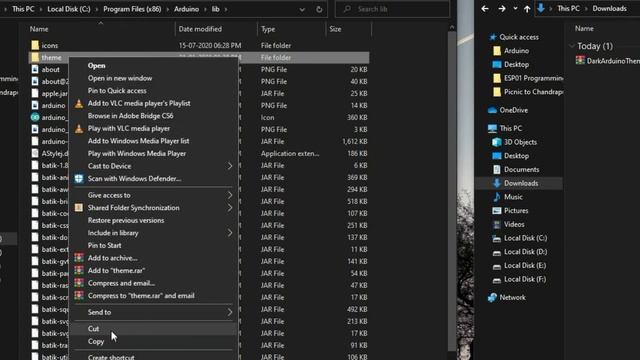
Task: Choose Cut in the context menu
Action: [x=93, y=329]
